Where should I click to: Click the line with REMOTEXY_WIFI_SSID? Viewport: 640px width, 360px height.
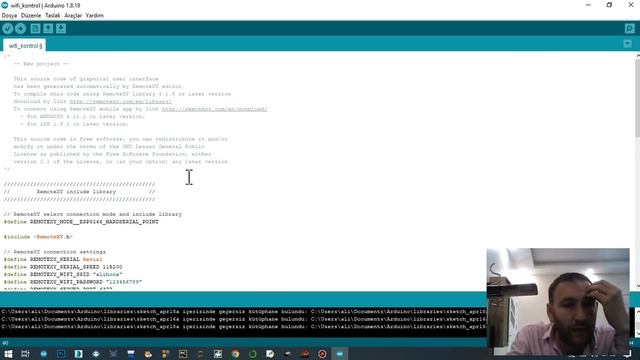[x=63, y=274]
